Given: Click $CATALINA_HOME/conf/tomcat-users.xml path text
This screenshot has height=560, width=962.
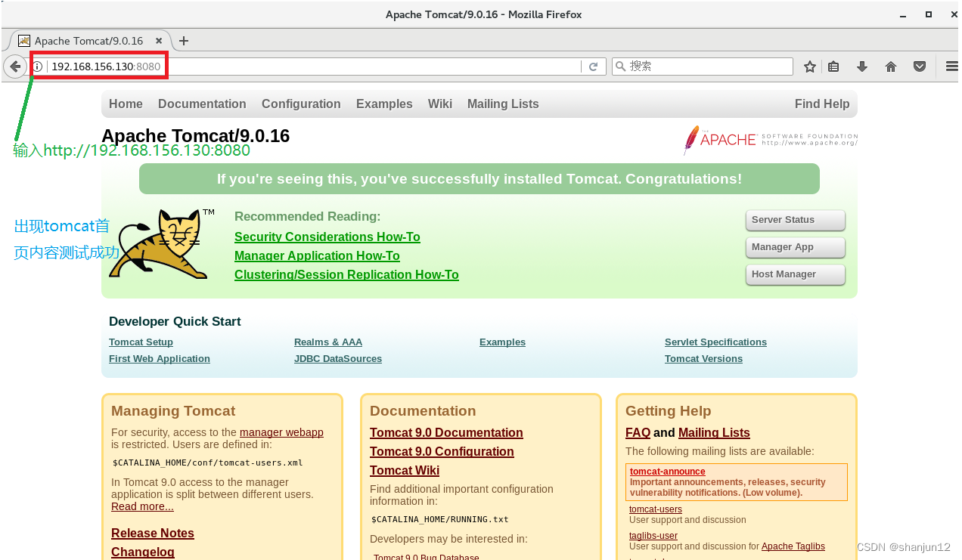Looking at the screenshot, I should pyautogui.click(x=208, y=463).
